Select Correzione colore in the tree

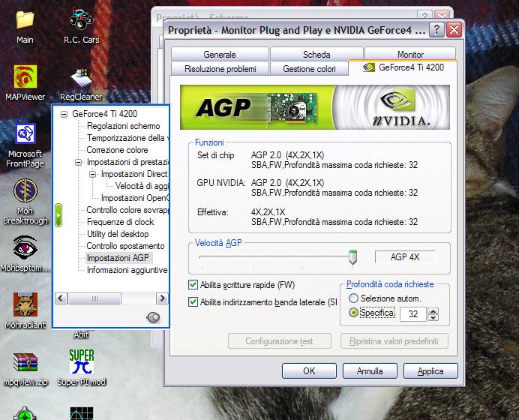117,150
